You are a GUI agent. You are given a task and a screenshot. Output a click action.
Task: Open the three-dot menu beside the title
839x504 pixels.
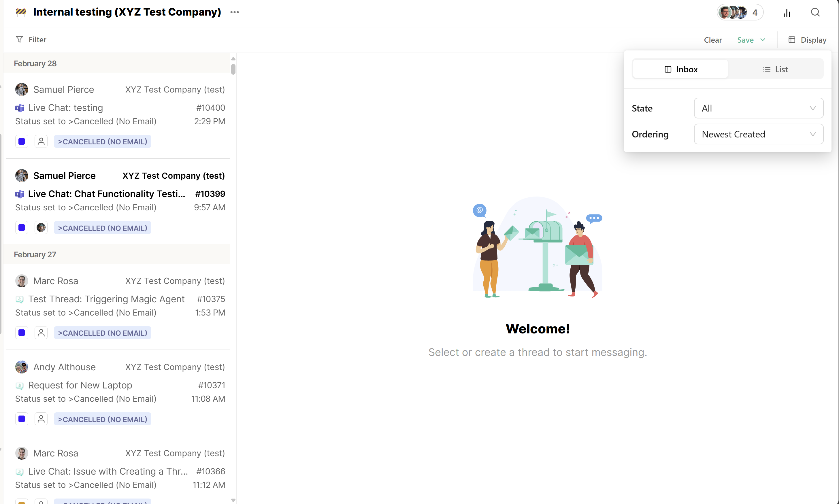point(234,12)
